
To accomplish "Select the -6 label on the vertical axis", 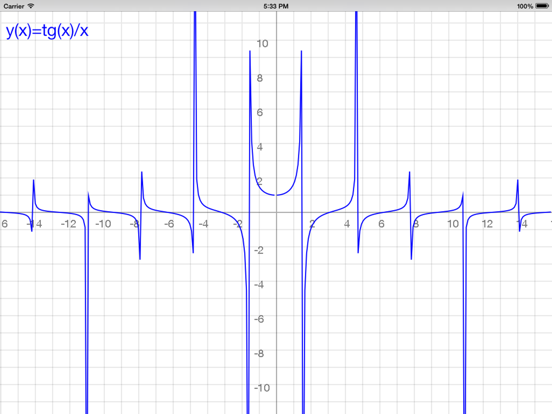I will tap(259, 319).
